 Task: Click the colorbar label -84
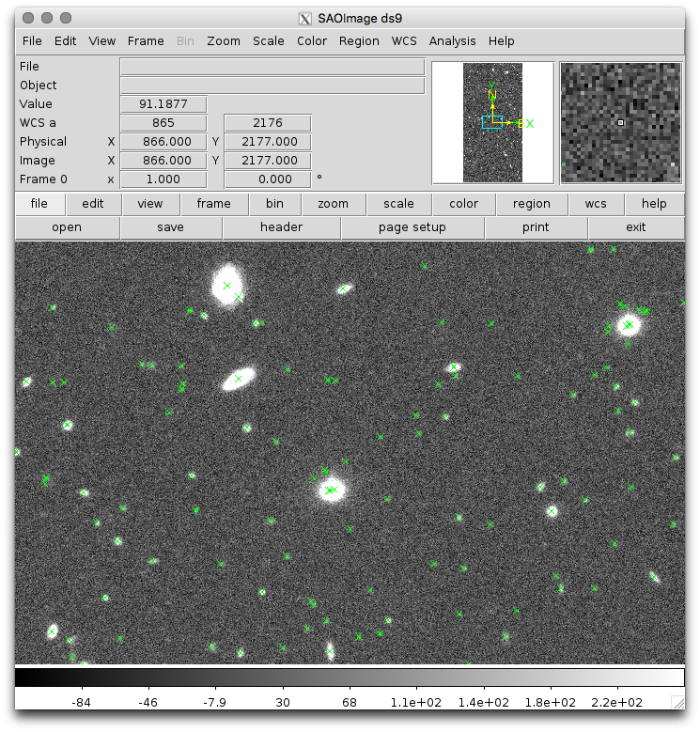click(x=81, y=703)
